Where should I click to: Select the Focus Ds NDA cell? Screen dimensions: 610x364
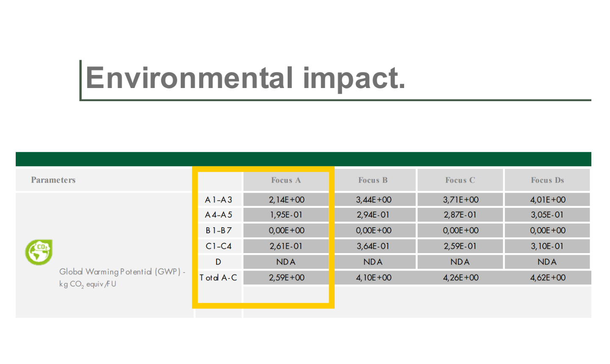click(547, 262)
